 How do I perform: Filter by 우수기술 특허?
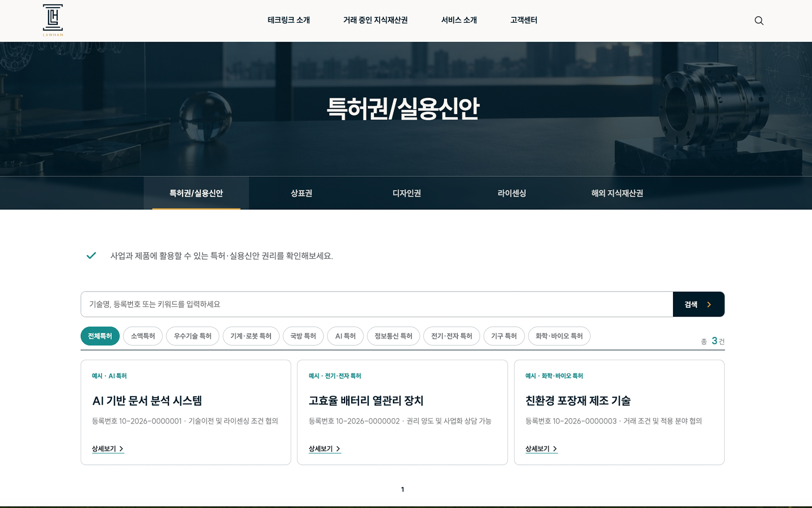(x=192, y=336)
